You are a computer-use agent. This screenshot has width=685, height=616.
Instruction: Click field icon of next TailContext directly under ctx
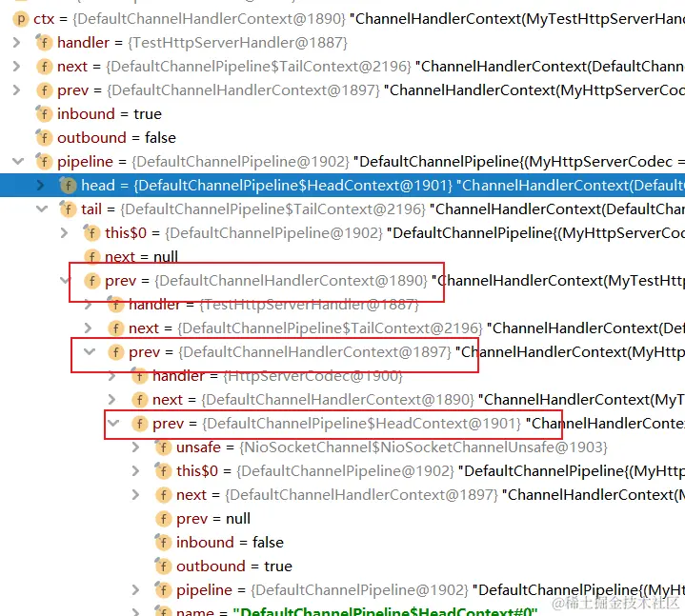[x=44, y=67]
